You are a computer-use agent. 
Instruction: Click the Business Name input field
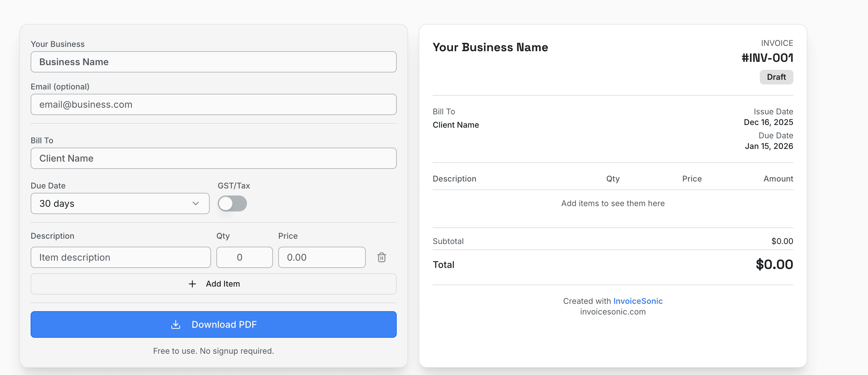pos(214,62)
